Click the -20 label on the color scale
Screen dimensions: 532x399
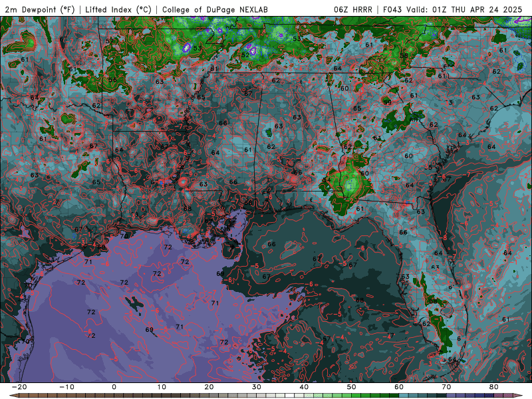[x=19, y=387]
